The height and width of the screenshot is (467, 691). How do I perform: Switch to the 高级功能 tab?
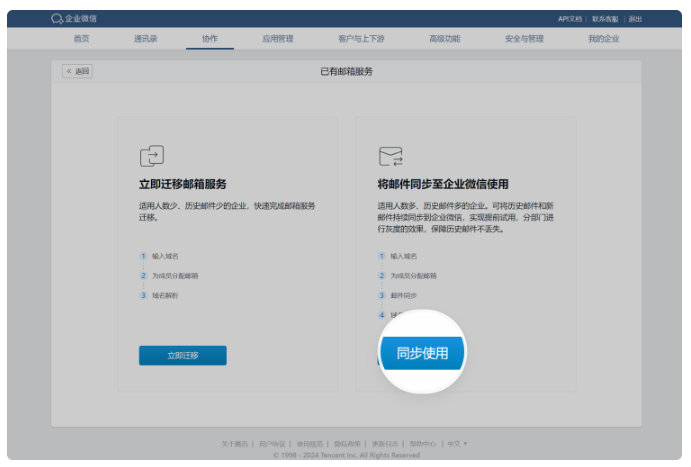click(x=444, y=39)
